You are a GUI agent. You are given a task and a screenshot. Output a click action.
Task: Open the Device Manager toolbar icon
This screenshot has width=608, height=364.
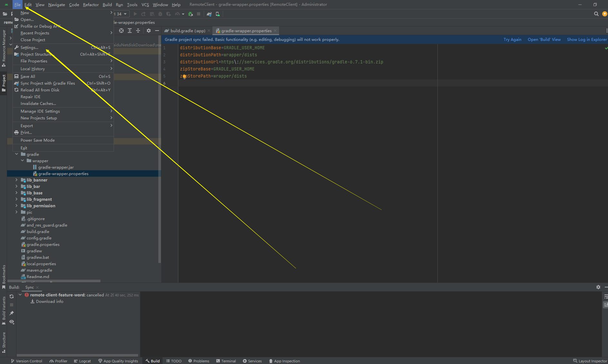(x=218, y=14)
